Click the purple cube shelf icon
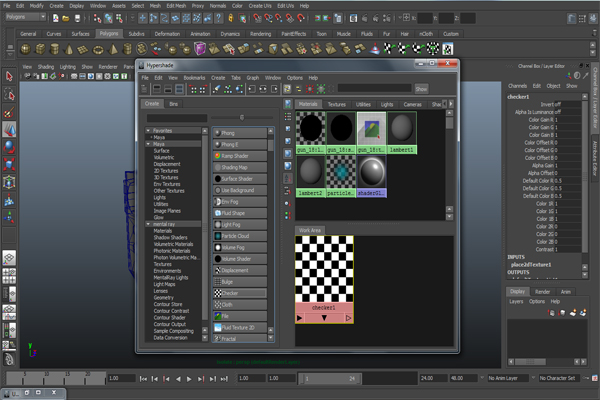600x400 pixels. pyautogui.click(x=199, y=49)
